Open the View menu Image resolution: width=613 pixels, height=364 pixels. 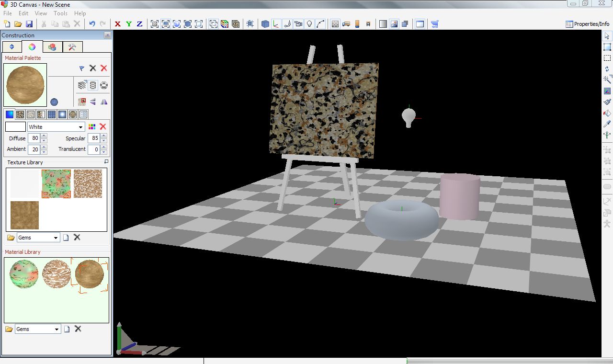click(41, 13)
